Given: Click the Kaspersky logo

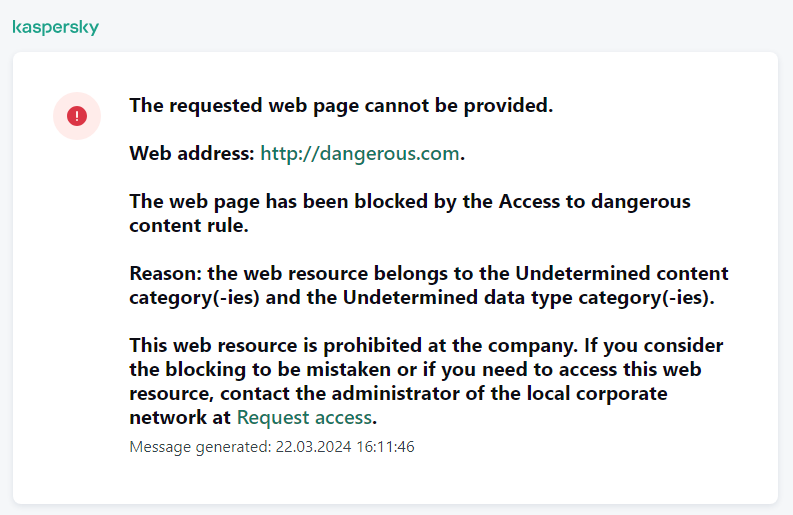Looking at the screenshot, I should click(55, 28).
